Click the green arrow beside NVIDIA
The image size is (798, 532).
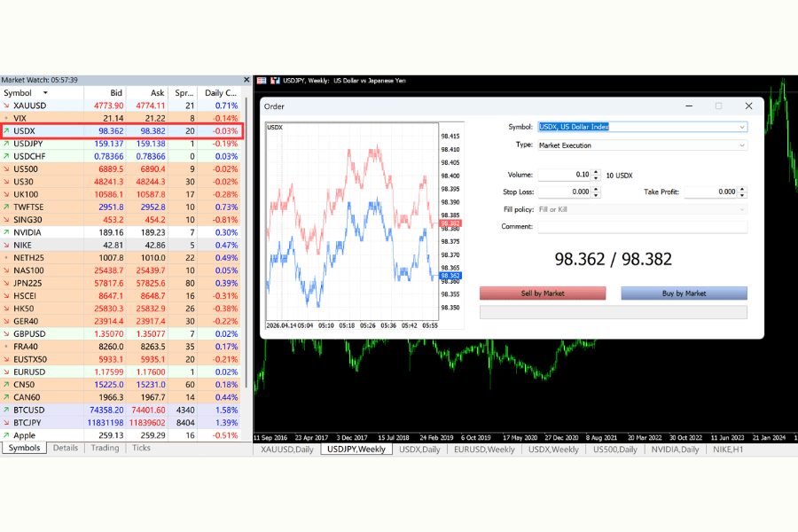tap(6, 232)
